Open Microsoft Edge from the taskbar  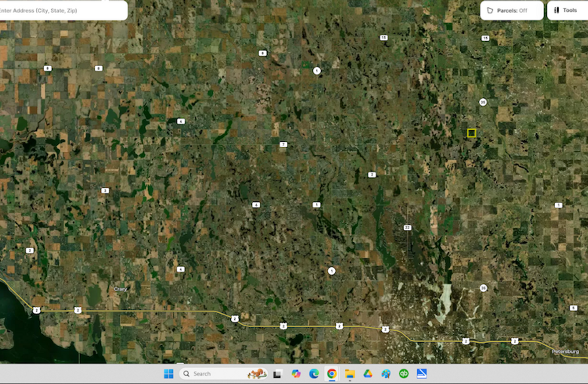pyautogui.click(x=313, y=374)
